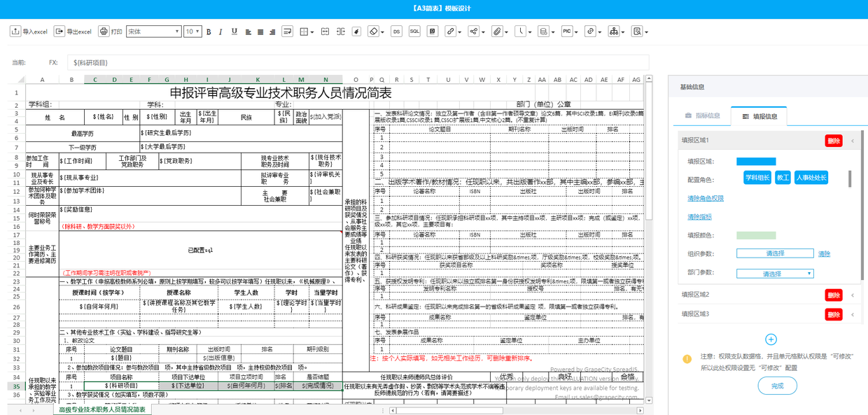Screen dimensions: 868x415
Task: Click the green 填报颜色 swatch
Action: pos(756,236)
